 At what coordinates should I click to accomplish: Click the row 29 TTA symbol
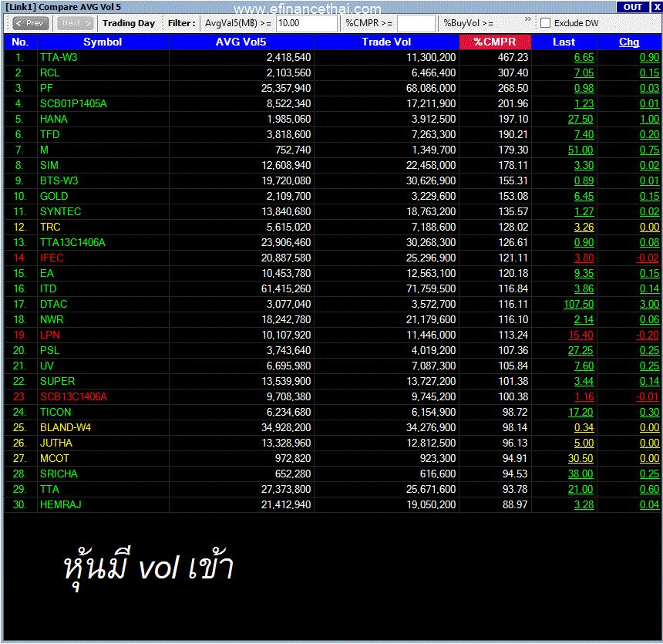click(x=49, y=490)
